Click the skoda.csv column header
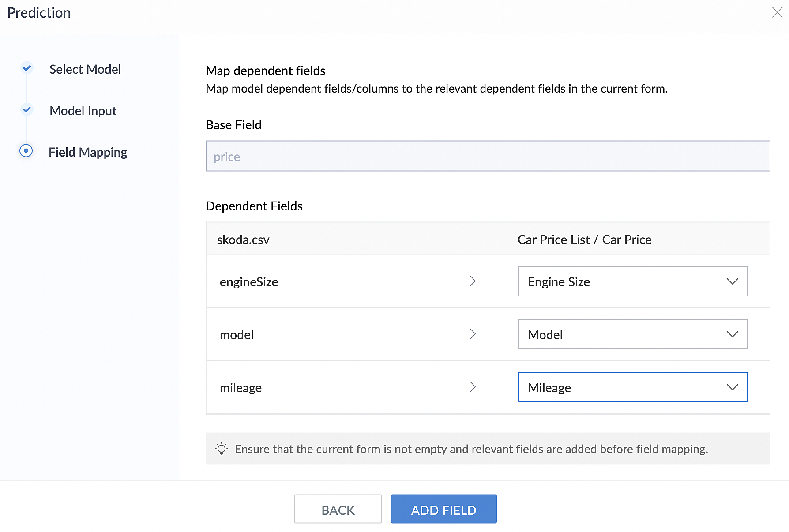This screenshot has width=789, height=532. pos(243,240)
